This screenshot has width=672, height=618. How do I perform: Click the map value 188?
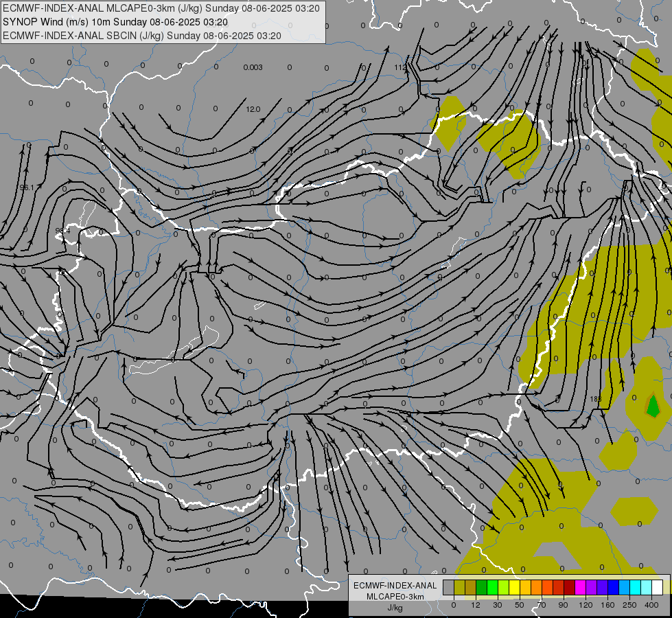point(596,399)
